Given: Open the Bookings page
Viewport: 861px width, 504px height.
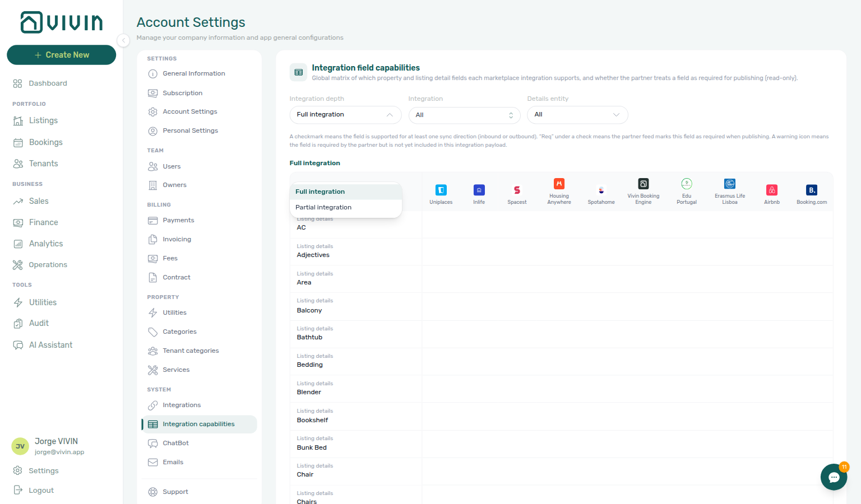Looking at the screenshot, I should click(x=45, y=142).
